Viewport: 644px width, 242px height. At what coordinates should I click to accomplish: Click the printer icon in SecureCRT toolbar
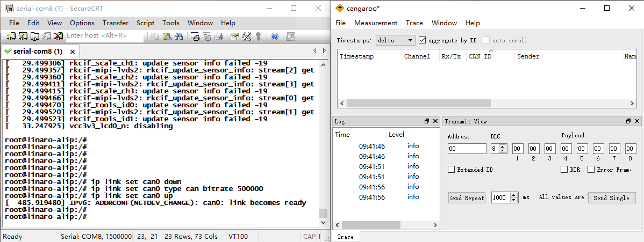tap(218, 36)
